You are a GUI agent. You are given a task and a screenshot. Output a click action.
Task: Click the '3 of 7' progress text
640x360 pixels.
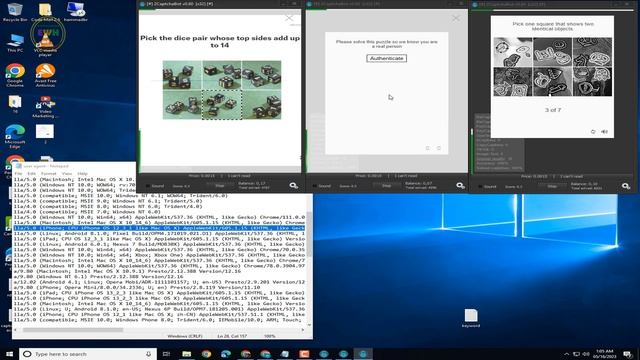click(553, 110)
